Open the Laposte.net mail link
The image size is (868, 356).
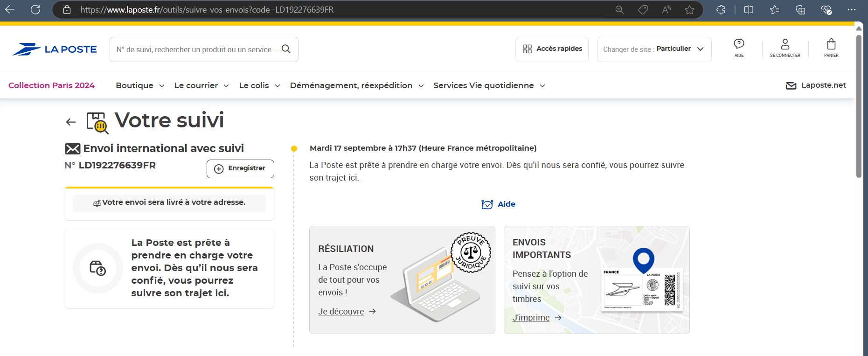coord(816,85)
